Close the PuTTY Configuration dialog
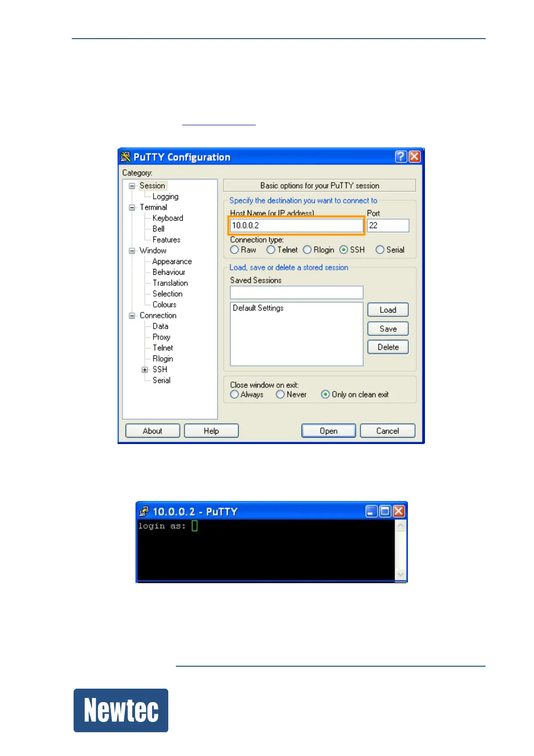Image resolution: width=534 pixels, height=756 pixels. [414, 157]
